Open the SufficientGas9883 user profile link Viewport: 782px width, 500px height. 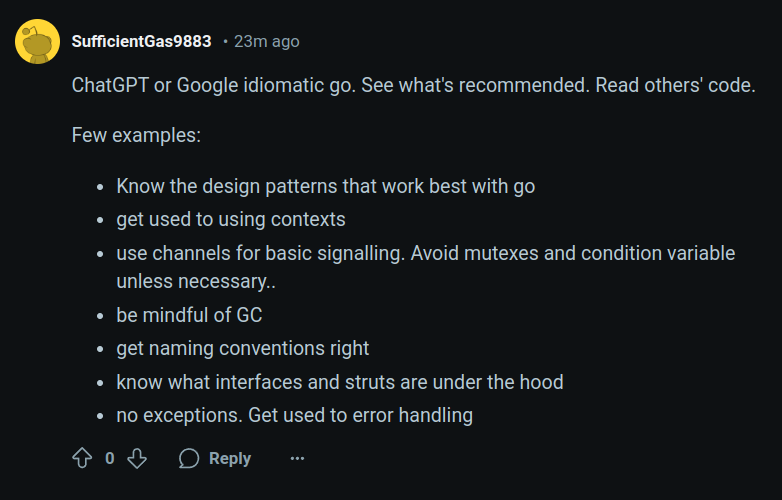coord(142,41)
